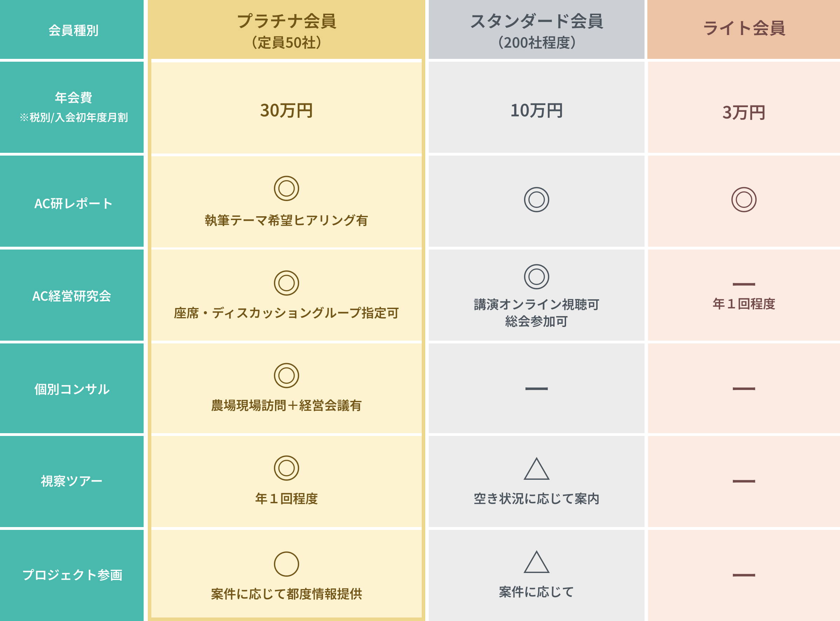Image resolution: width=840 pixels, height=621 pixels.
Task: Click the single circle for プラチナ プロジェクト参画
Action: 286,564
